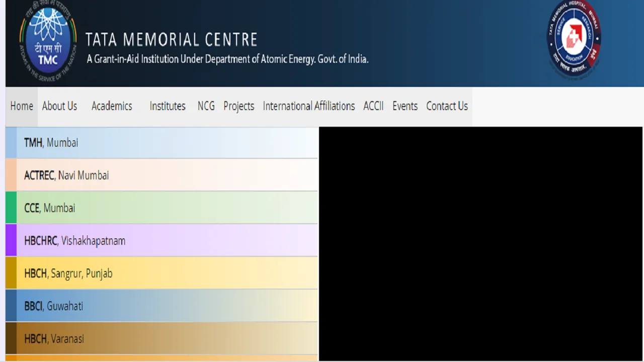Open the HBCH, Varanasi link

point(162,339)
